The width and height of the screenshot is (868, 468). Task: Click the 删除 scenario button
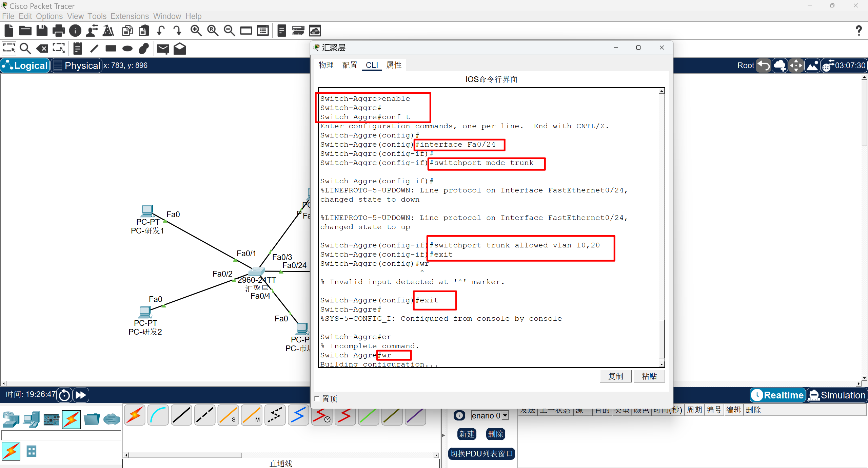(x=495, y=434)
